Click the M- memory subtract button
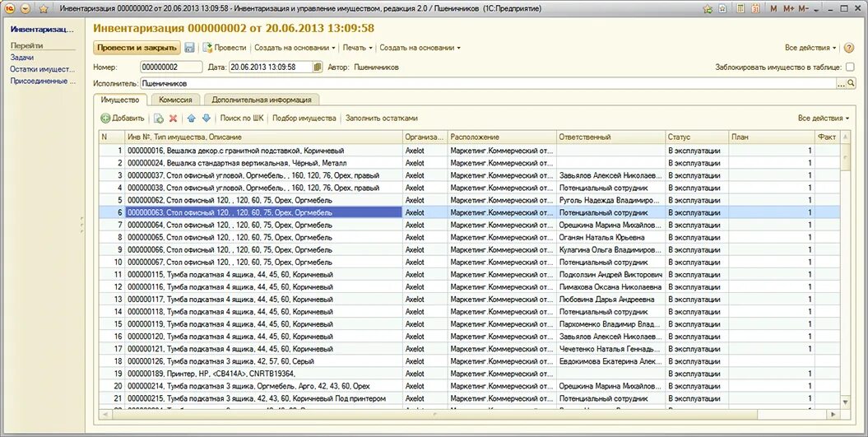868x437 pixels. (804, 9)
